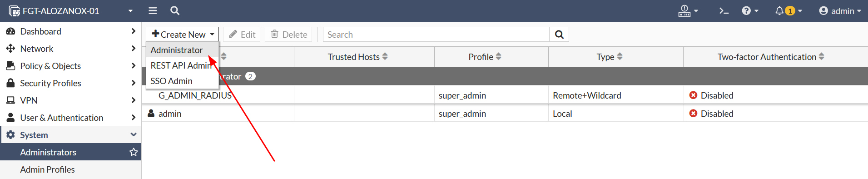Viewport: 868px width, 179px height.
Task: Open the global search magnifier icon
Action: (175, 10)
